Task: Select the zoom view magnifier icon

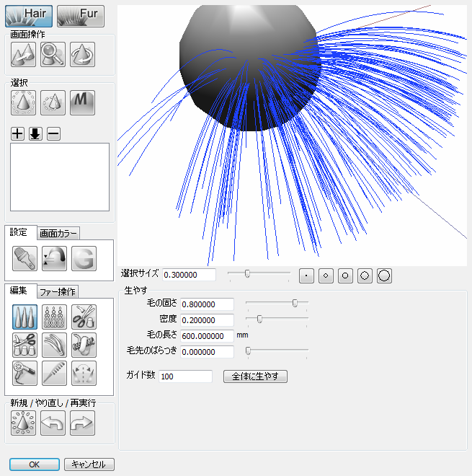Action: pyautogui.click(x=53, y=55)
